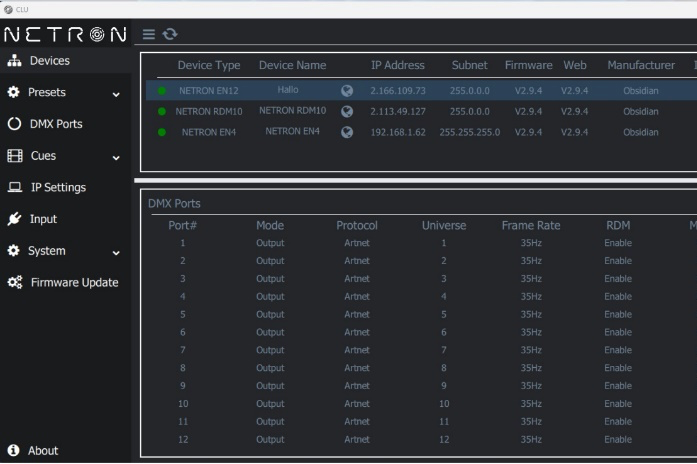Click the Universe column header

444,225
